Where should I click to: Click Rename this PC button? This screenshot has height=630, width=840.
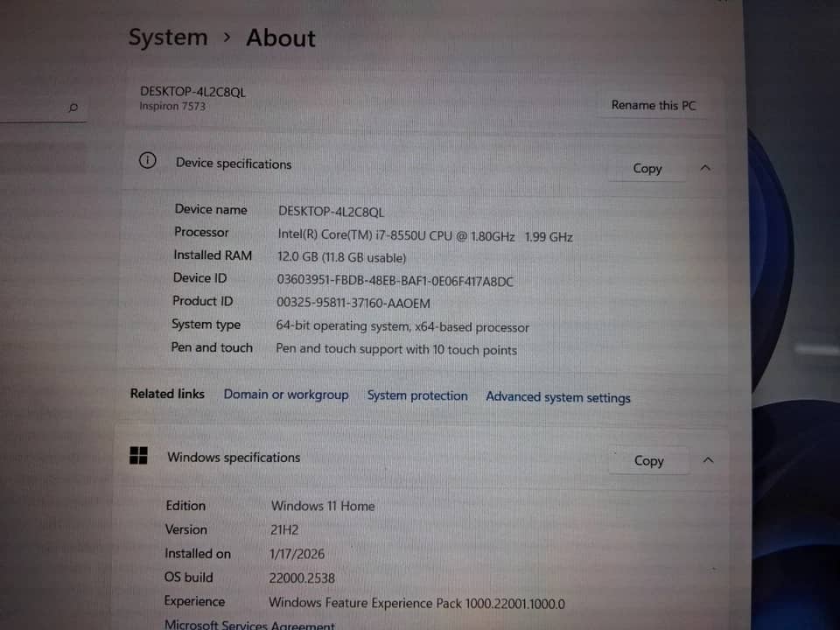(653, 105)
